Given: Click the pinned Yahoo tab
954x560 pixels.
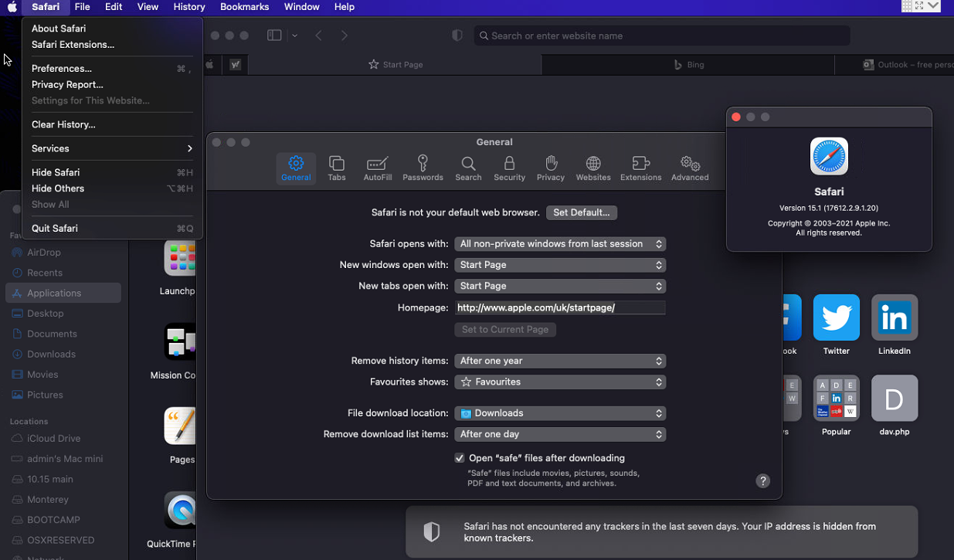Looking at the screenshot, I should click(236, 65).
